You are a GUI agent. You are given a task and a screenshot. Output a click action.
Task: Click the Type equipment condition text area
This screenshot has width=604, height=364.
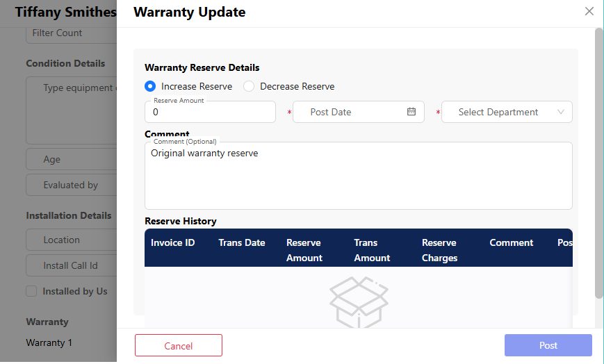72,110
